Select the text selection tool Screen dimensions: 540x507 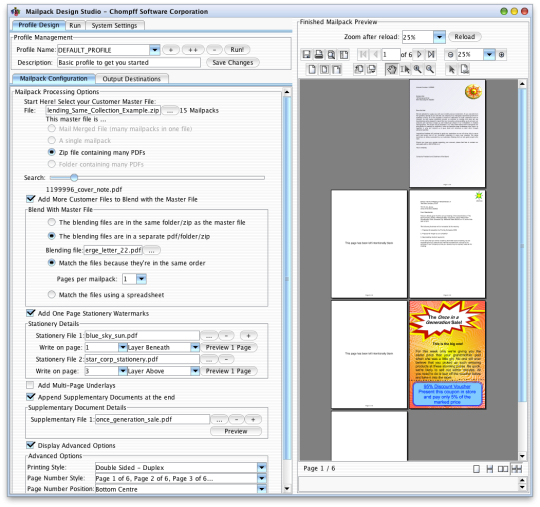pos(405,69)
